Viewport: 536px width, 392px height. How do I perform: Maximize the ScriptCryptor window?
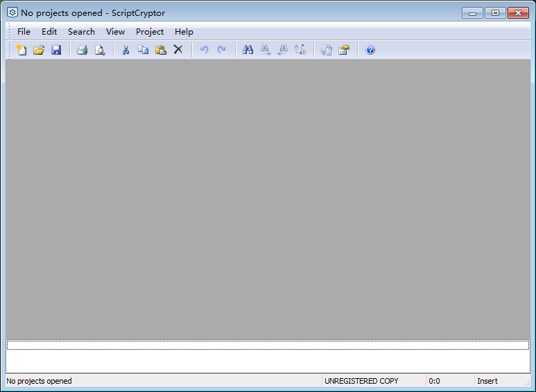click(495, 13)
